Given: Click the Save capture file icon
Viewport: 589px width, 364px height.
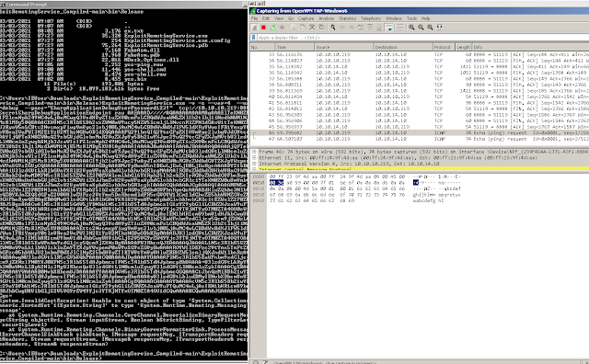Looking at the screenshot, I should [303, 28].
